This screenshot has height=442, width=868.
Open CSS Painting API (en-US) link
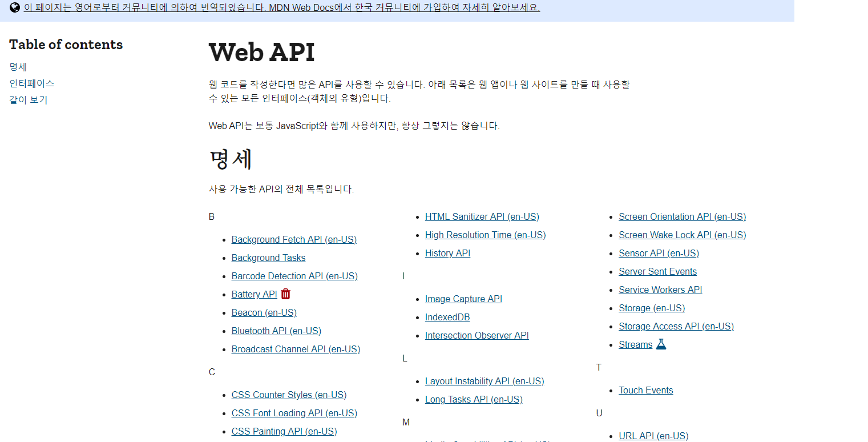[x=284, y=431]
